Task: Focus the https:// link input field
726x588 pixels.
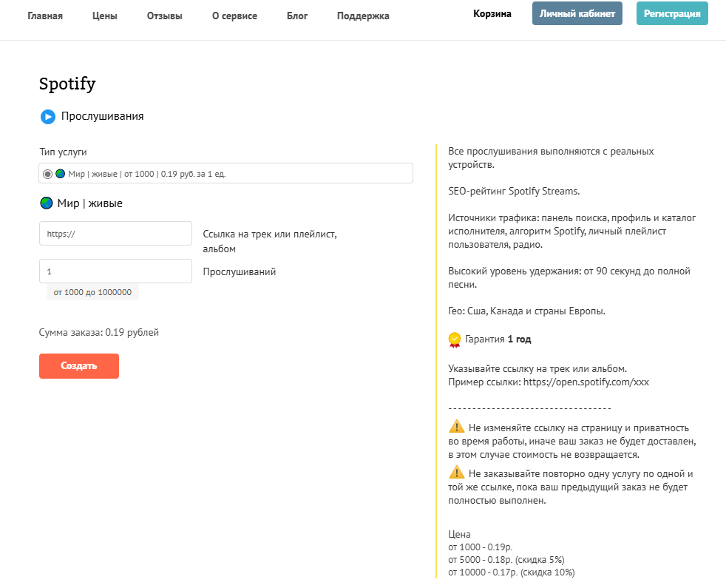Action: pyautogui.click(x=116, y=234)
